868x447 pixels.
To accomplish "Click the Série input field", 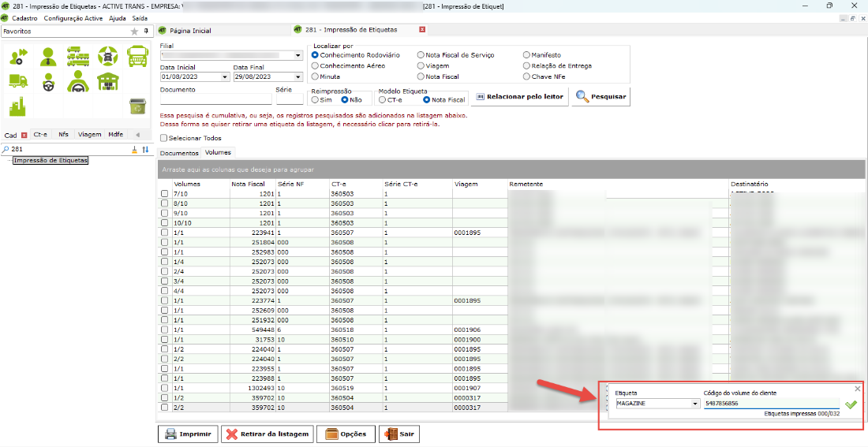I will coord(290,99).
